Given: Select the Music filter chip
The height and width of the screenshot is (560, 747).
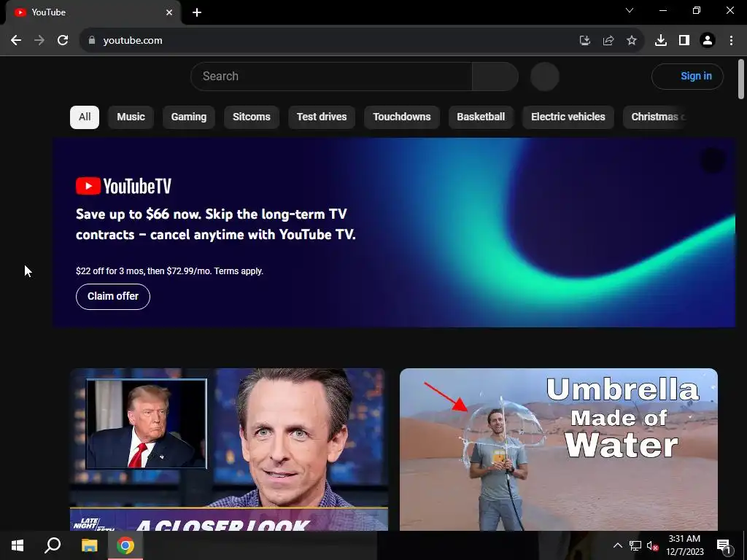Looking at the screenshot, I should pos(131,117).
